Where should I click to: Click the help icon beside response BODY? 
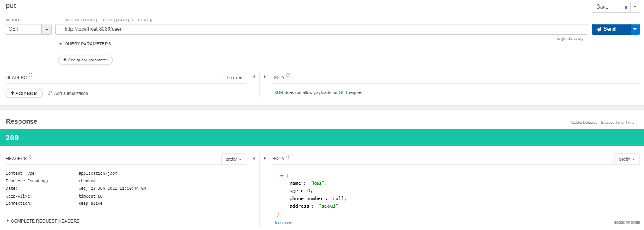(x=288, y=157)
